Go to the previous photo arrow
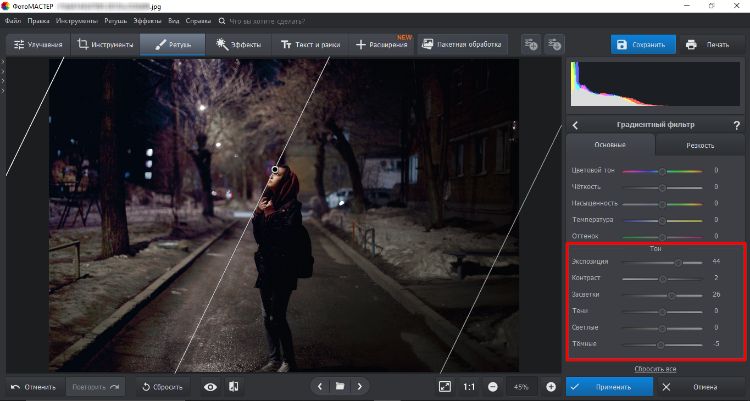Screen dimensions: 750x401 pos(320,386)
